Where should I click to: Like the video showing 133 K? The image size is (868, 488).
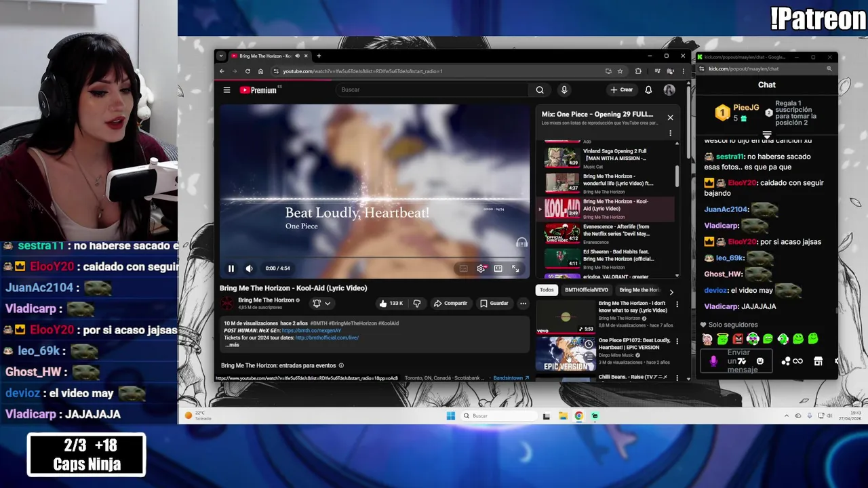click(391, 303)
